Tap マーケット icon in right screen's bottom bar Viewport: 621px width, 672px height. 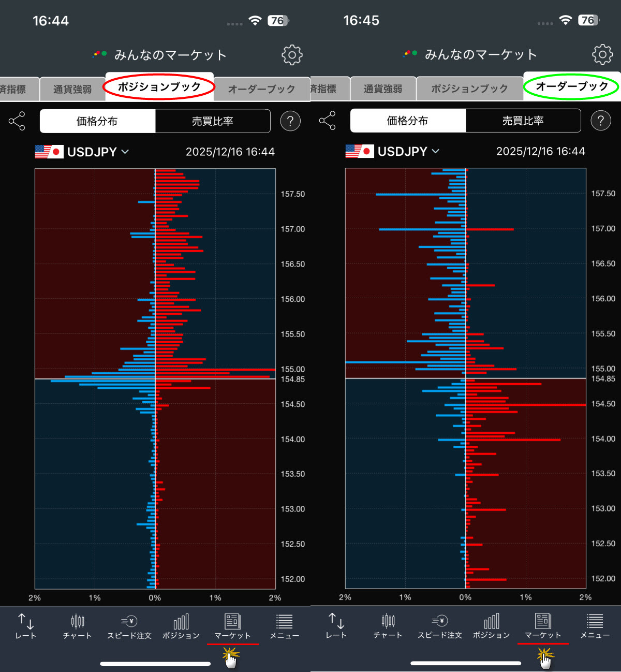point(543,626)
